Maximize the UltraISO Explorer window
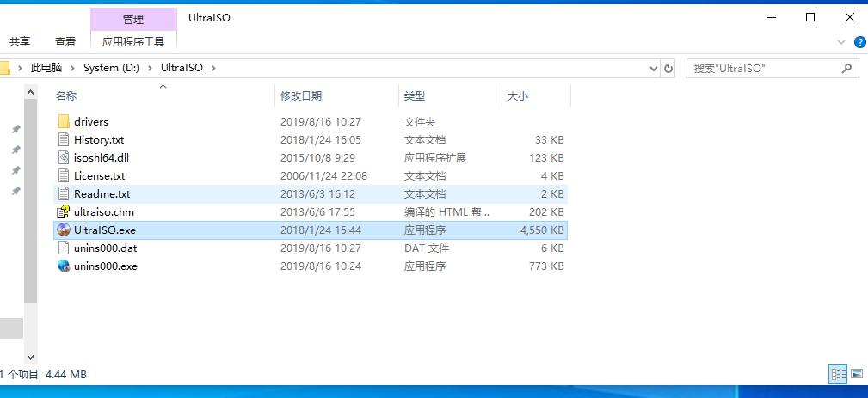 (x=810, y=18)
